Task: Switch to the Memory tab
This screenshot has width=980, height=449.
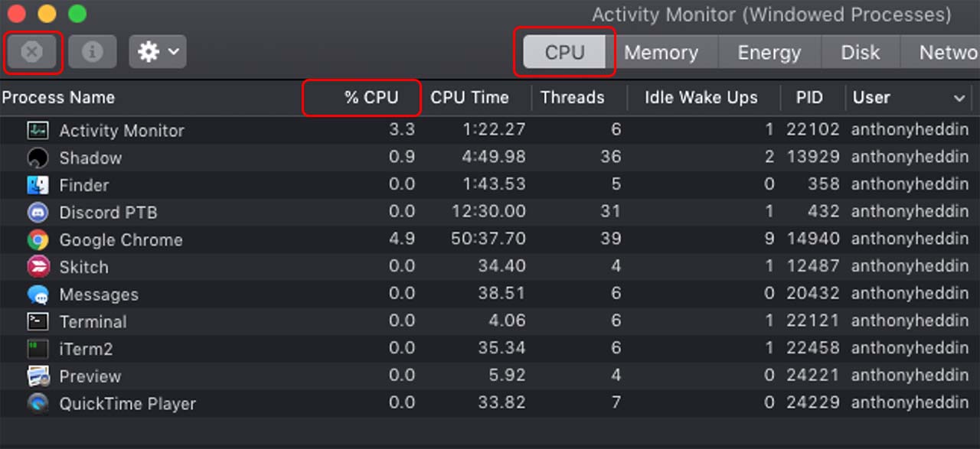Action: tap(661, 53)
